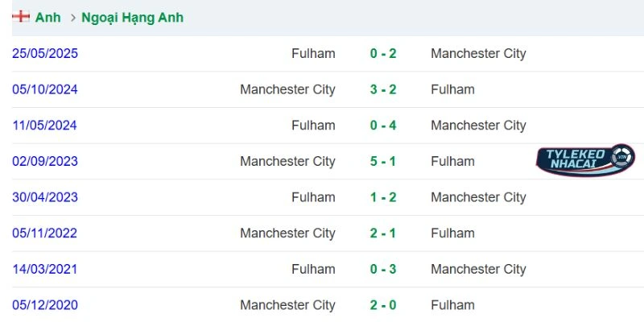Click the 3 - 2 score
Viewport: 644px width, 322px height.
[x=383, y=89]
